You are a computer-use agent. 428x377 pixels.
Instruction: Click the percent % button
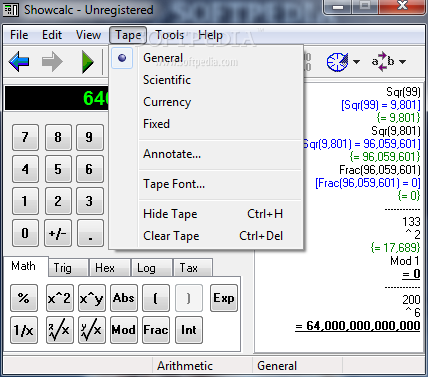click(x=24, y=298)
